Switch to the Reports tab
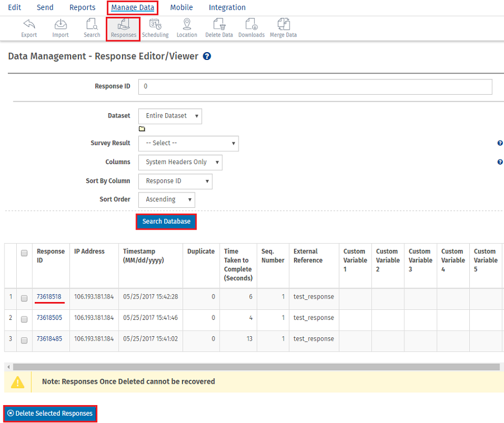 pyautogui.click(x=82, y=7)
